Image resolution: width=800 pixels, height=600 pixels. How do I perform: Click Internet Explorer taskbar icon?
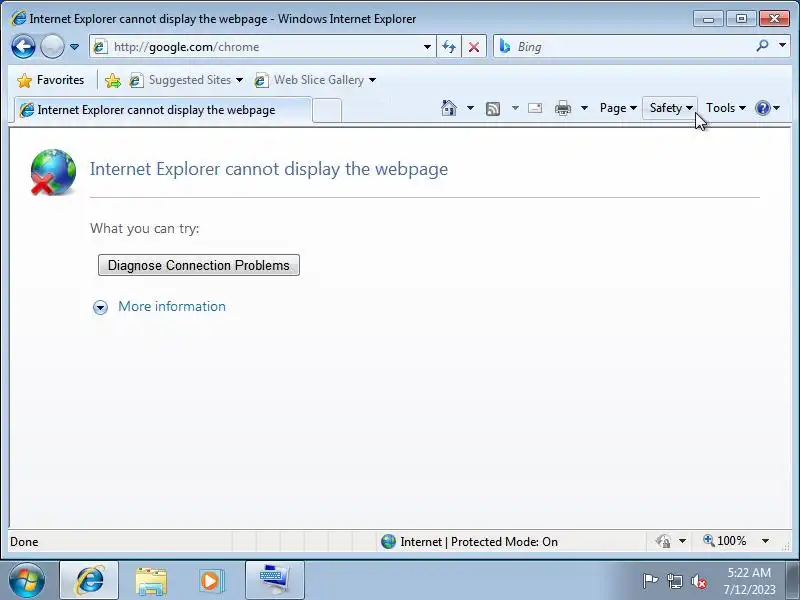pyautogui.click(x=89, y=581)
